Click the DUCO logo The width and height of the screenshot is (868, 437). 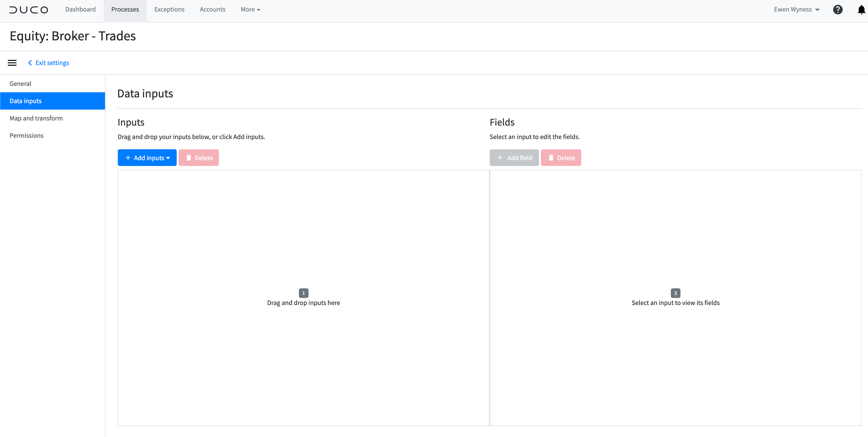click(x=28, y=9)
